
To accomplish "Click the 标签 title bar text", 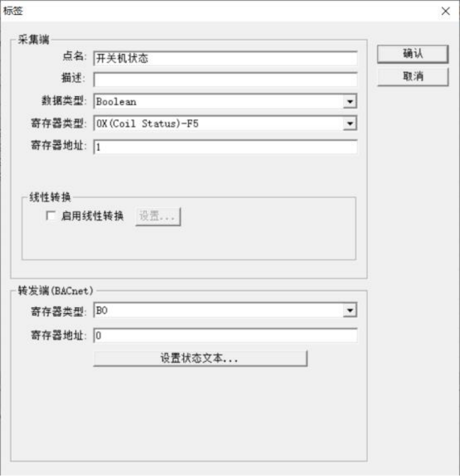I will coord(13,11).
